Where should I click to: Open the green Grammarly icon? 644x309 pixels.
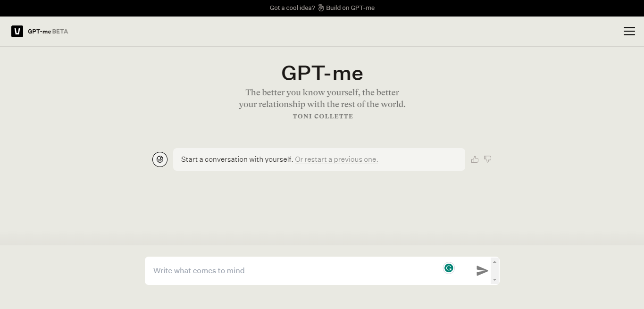pyautogui.click(x=449, y=268)
